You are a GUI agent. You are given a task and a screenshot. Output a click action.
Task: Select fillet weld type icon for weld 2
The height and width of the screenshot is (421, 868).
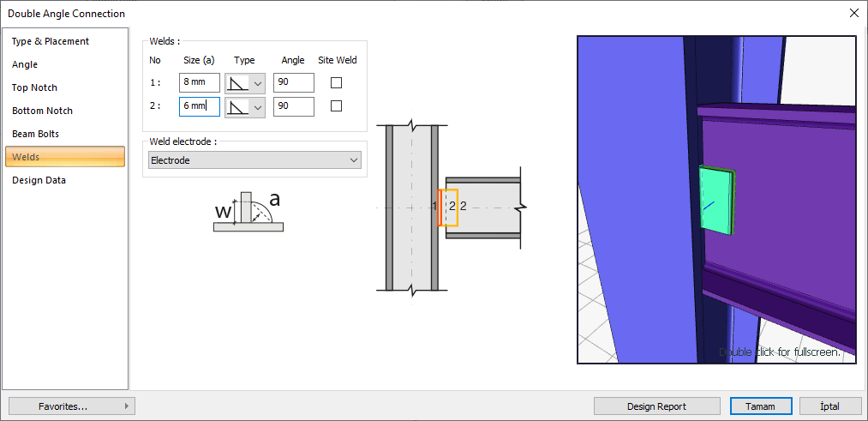pos(237,107)
